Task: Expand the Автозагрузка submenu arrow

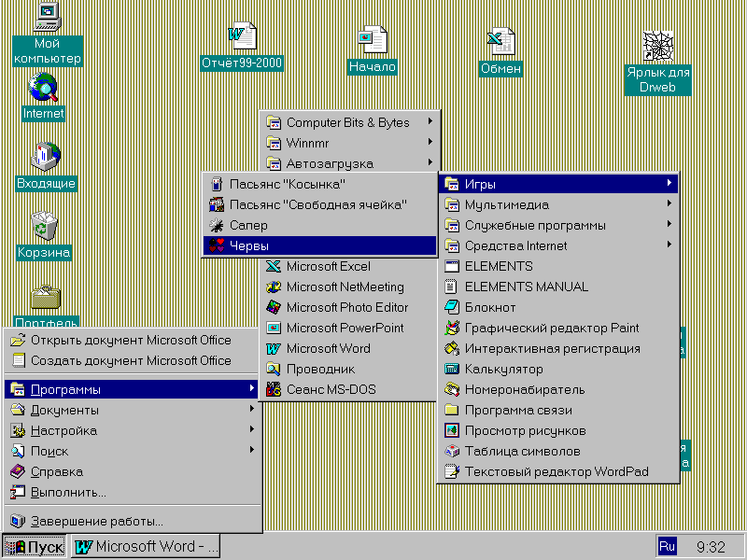Action: [430, 162]
